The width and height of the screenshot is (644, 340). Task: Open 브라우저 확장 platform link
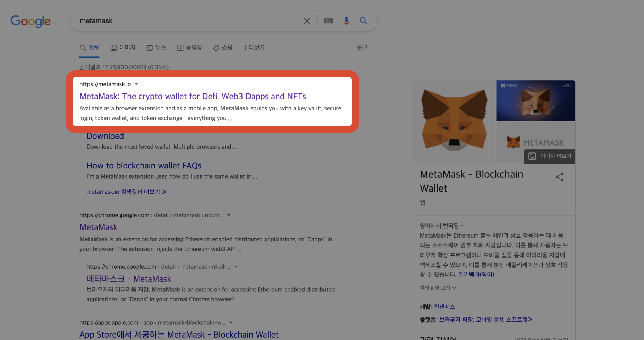tap(456, 320)
